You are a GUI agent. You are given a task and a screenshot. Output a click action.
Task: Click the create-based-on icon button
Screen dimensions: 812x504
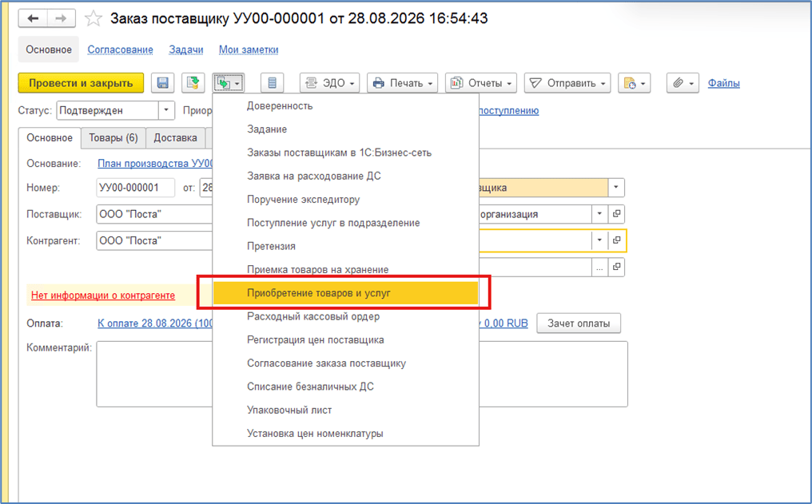click(228, 83)
